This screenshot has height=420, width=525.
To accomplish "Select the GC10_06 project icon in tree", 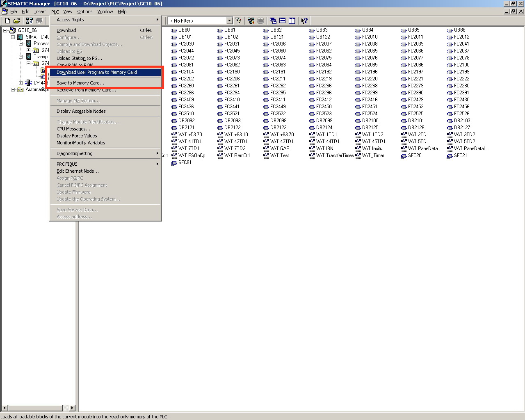I will pyautogui.click(x=13, y=30).
